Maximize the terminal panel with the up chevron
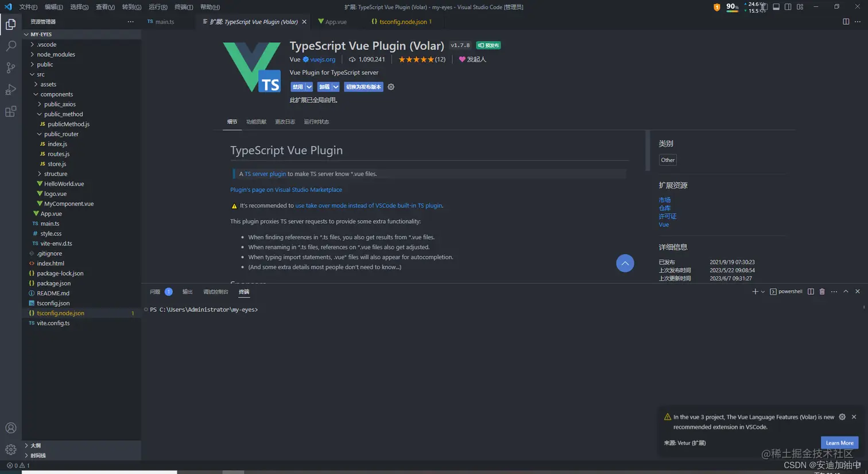Viewport: 868px width, 474px height. pos(846,292)
